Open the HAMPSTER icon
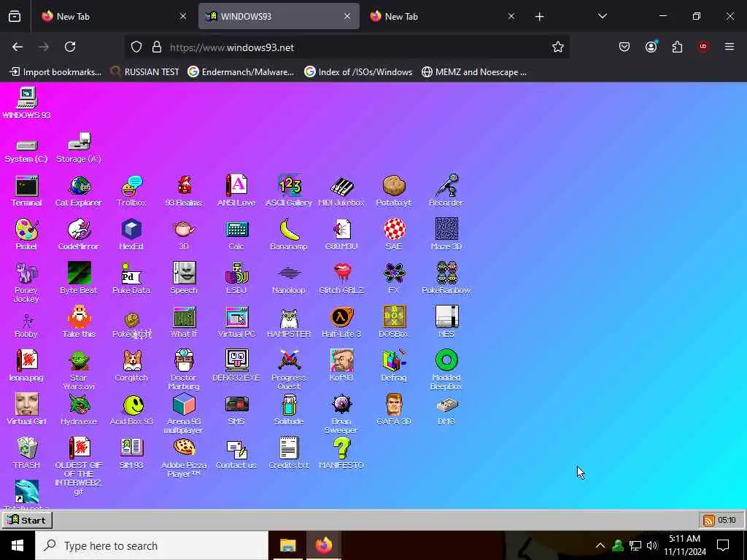This screenshot has height=560, width=747. pos(289,322)
